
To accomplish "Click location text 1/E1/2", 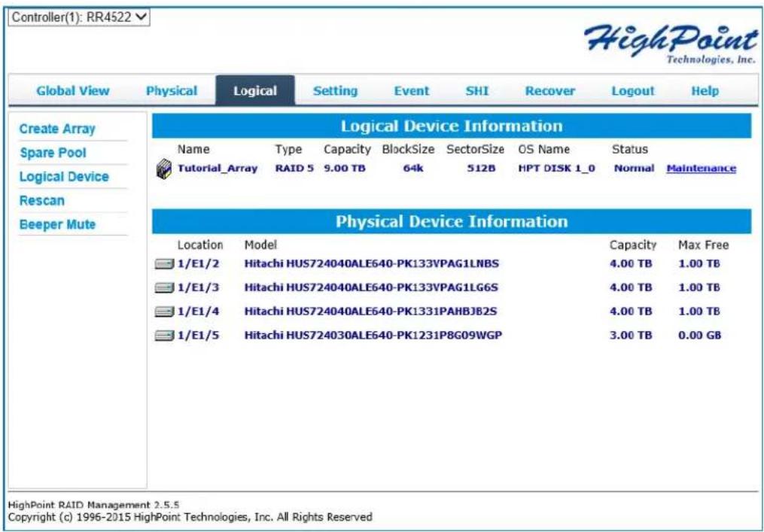I will click(x=198, y=264).
